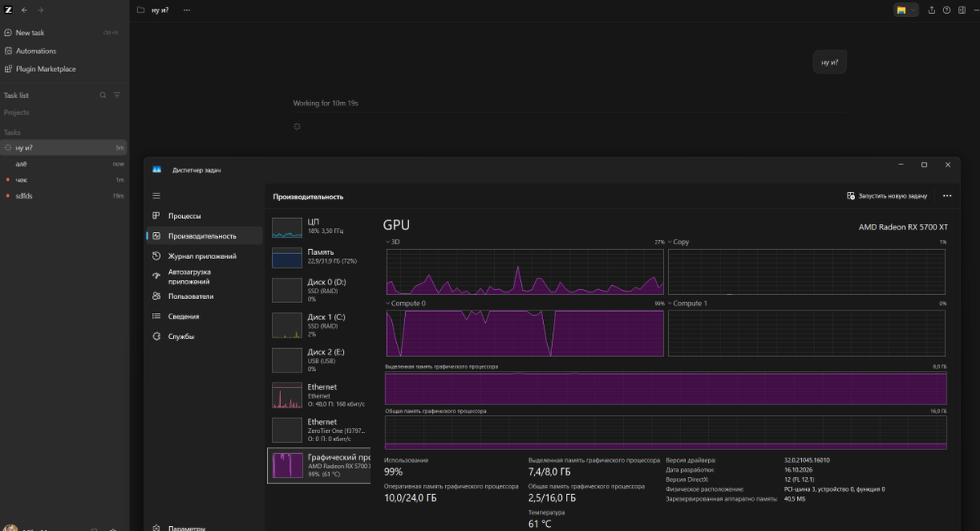
Task: Open the three-dot menu beside the task title
Action: [186, 10]
